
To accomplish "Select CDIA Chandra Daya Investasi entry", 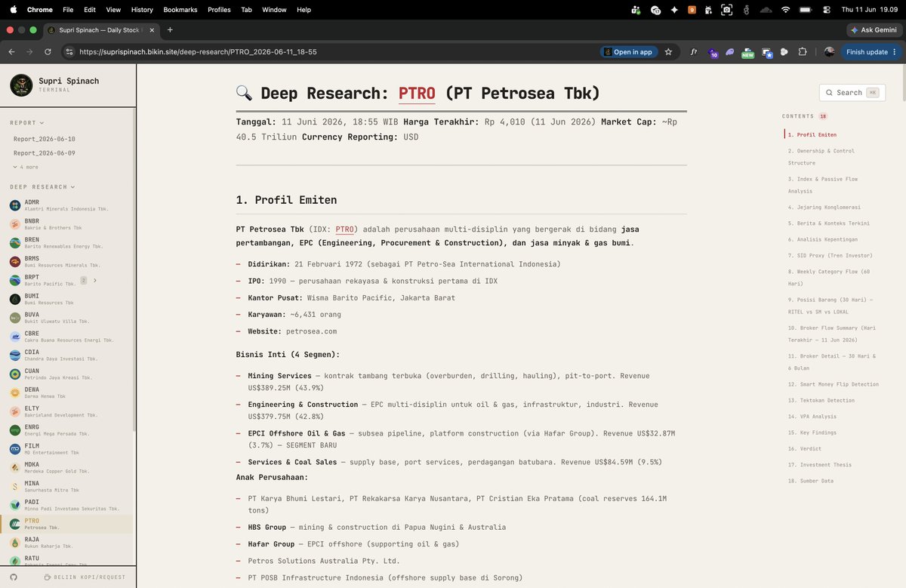I will 68,356.
